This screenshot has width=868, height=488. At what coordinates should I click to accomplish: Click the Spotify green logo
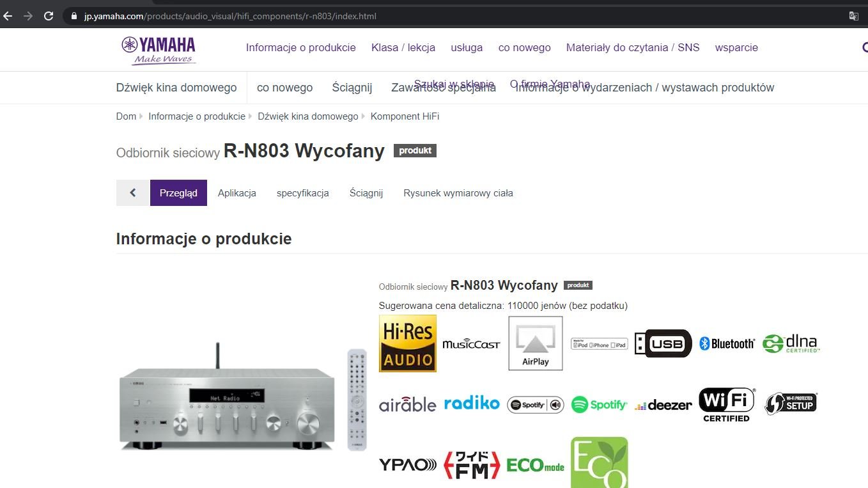[600, 405]
